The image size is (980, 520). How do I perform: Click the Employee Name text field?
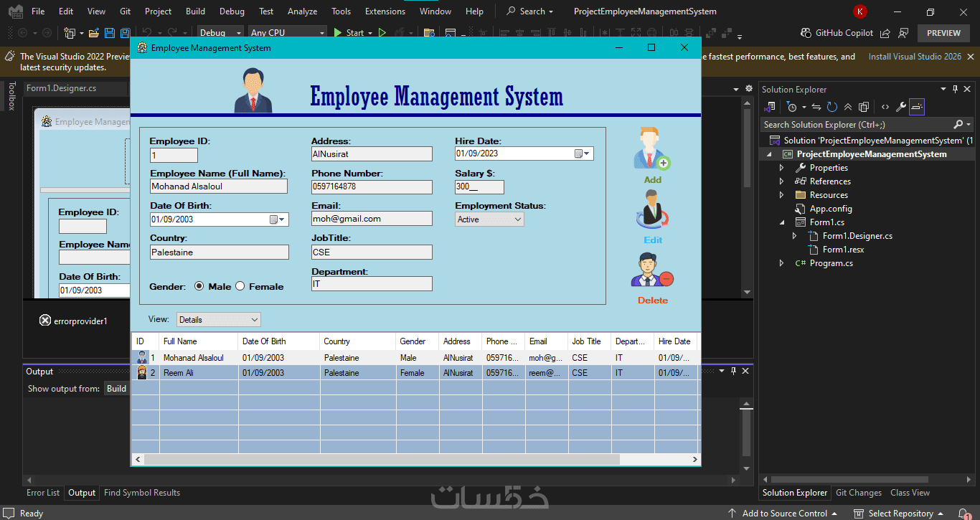point(218,186)
